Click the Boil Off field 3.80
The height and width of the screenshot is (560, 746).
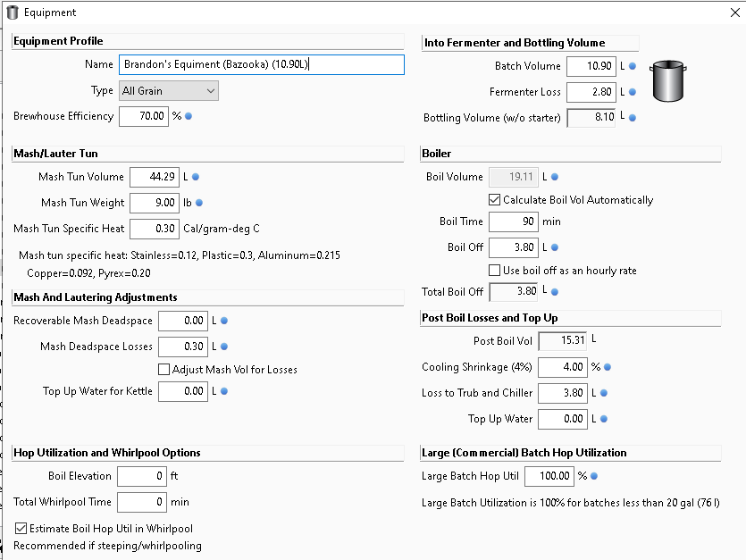click(514, 247)
